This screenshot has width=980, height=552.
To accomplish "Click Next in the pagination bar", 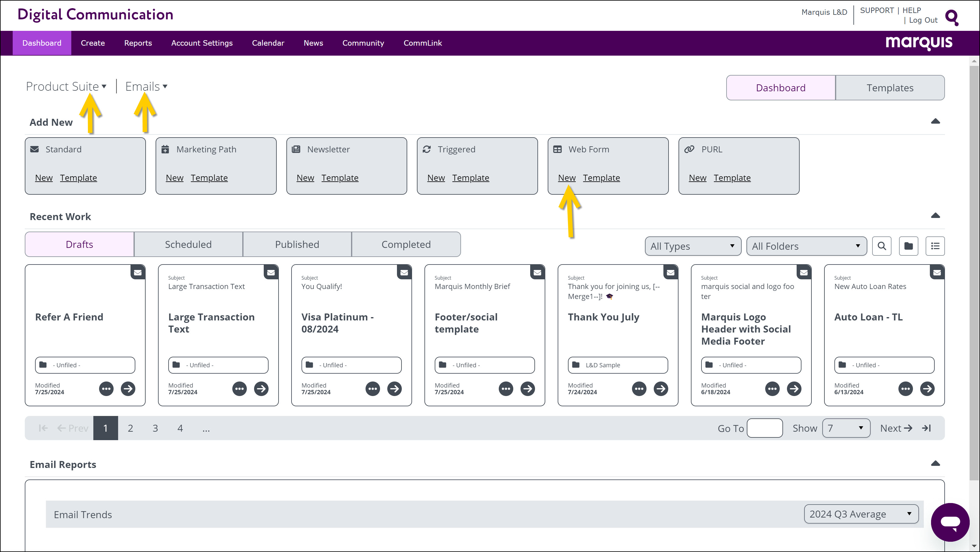I will [896, 428].
